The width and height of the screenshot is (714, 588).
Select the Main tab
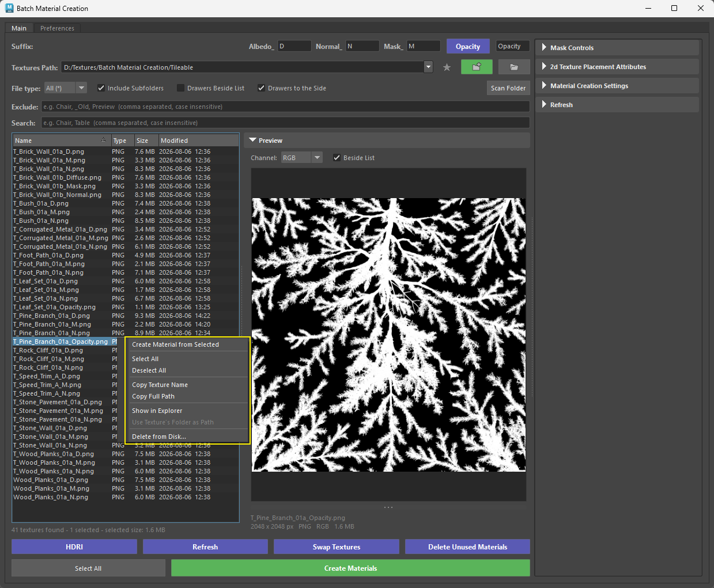coord(19,28)
